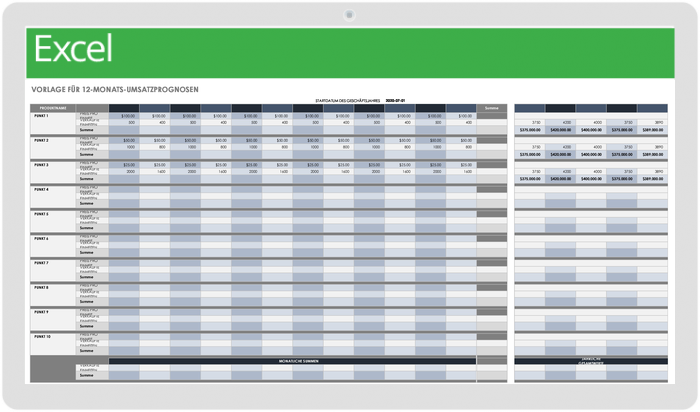Select the Punkt 5 product cell
Image resolution: width=700 pixels, height=412 pixels.
42,214
